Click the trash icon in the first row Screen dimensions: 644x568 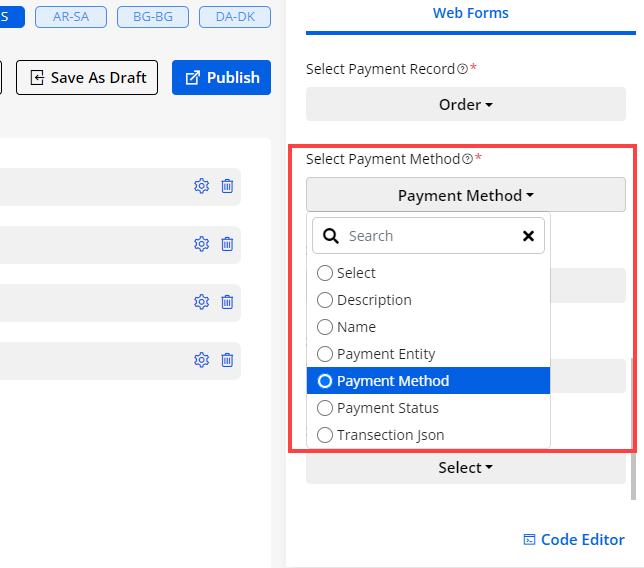pyautogui.click(x=227, y=186)
